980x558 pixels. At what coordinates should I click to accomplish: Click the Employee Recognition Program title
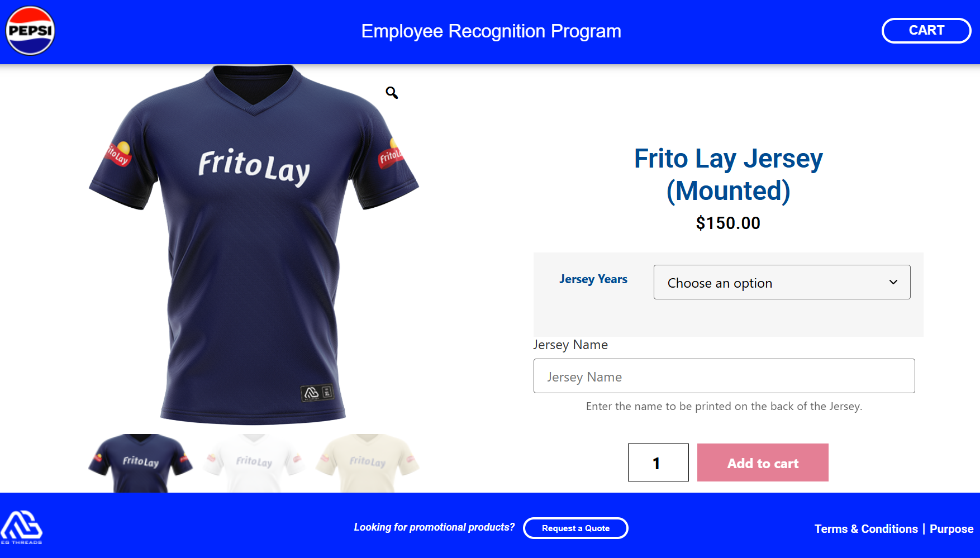coord(491,31)
